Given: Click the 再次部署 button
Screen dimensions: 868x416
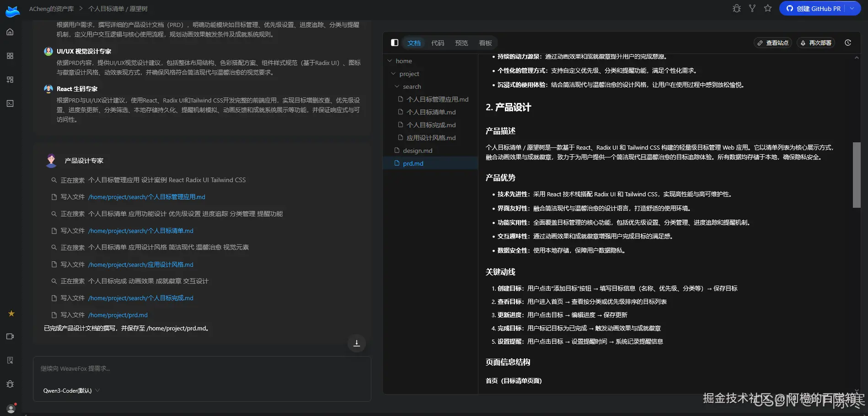Looking at the screenshot, I should tap(816, 43).
